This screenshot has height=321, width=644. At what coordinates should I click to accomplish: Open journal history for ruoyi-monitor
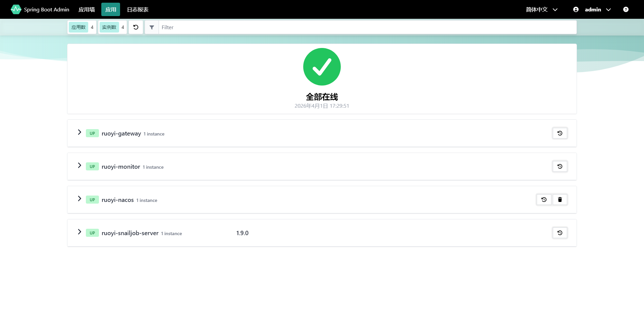pyautogui.click(x=559, y=166)
